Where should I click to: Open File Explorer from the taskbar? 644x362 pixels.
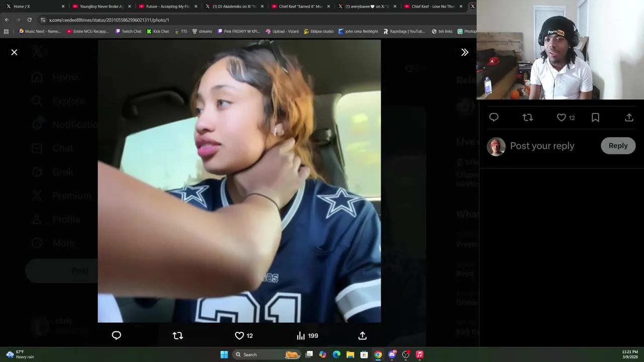pyautogui.click(x=350, y=354)
